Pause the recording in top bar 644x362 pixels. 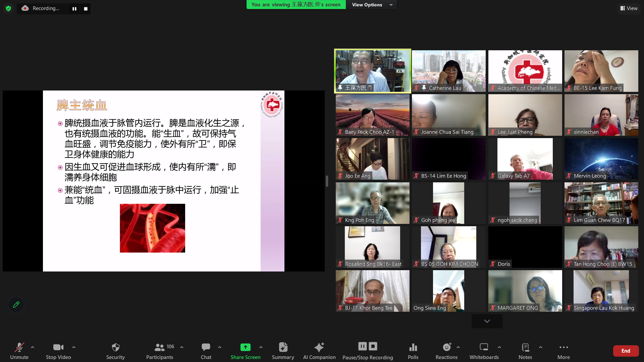coord(74,9)
